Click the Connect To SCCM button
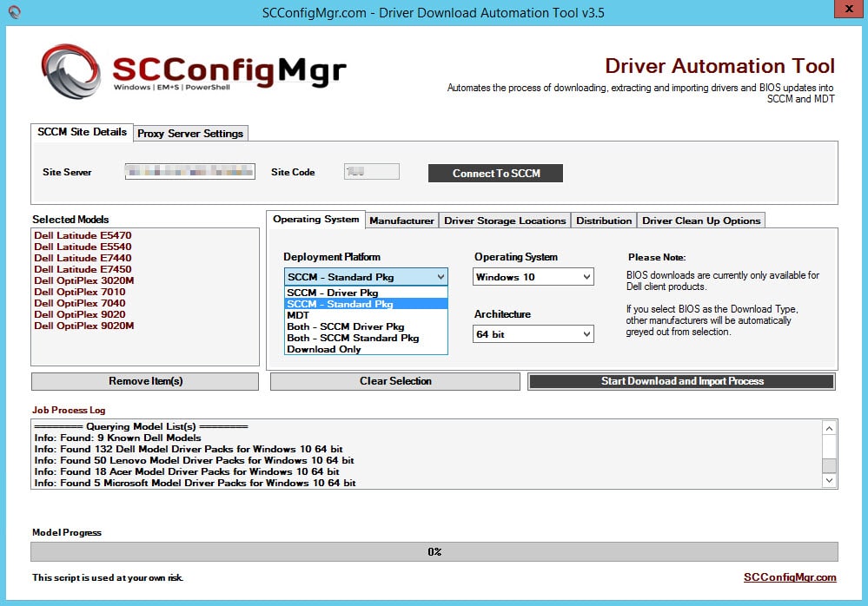Viewport: 868px width, 606px height. (x=495, y=173)
